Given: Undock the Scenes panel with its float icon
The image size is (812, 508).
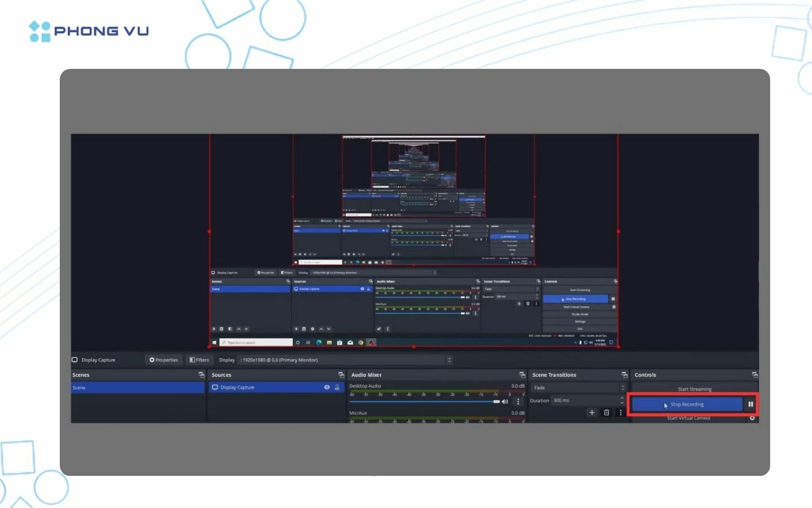Looking at the screenshot, I should [201, 375].
